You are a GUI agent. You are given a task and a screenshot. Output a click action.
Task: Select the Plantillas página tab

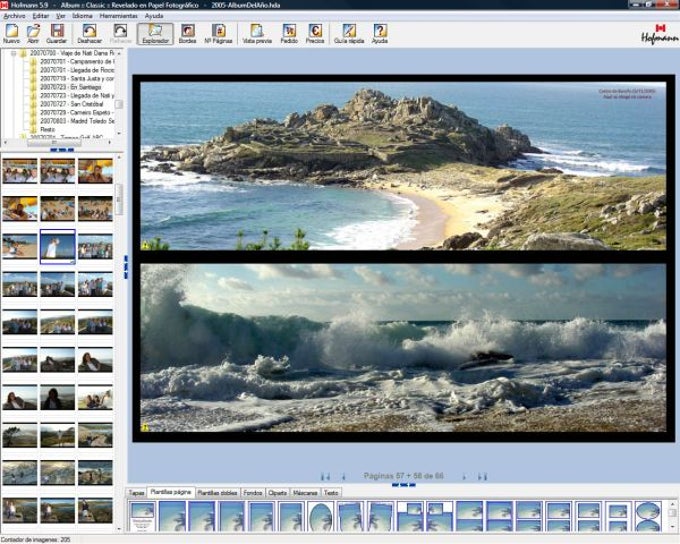(170, 492)
